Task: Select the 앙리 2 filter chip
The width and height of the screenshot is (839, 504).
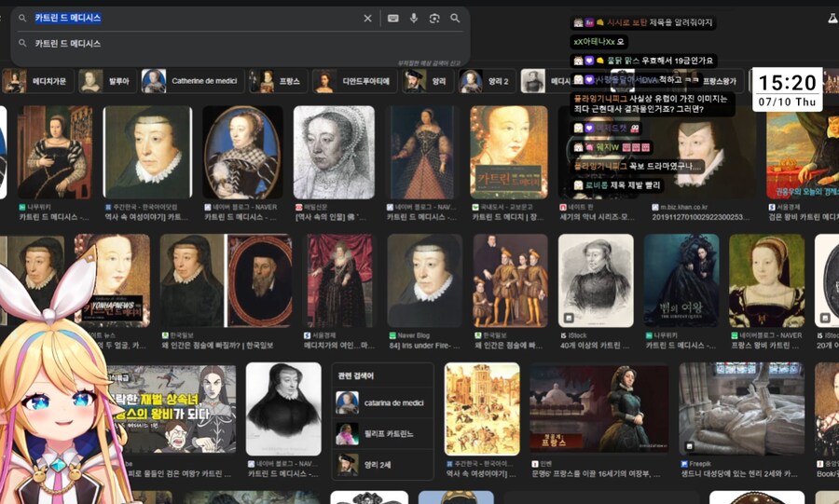Action: coord(487,81)
